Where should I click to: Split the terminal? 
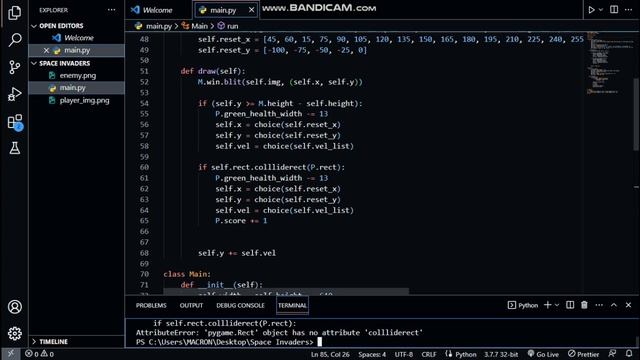570,305
